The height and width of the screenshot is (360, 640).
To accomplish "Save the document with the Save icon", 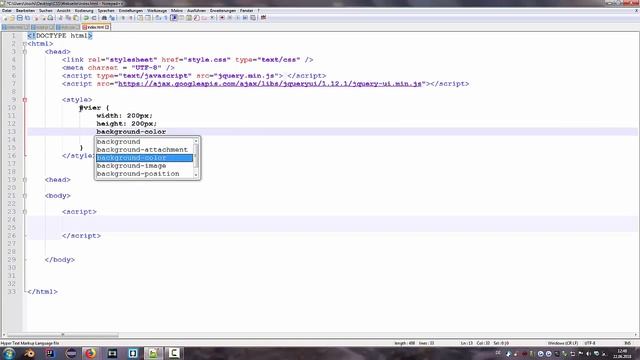I will pyautogui.click(x=20, y=18).
